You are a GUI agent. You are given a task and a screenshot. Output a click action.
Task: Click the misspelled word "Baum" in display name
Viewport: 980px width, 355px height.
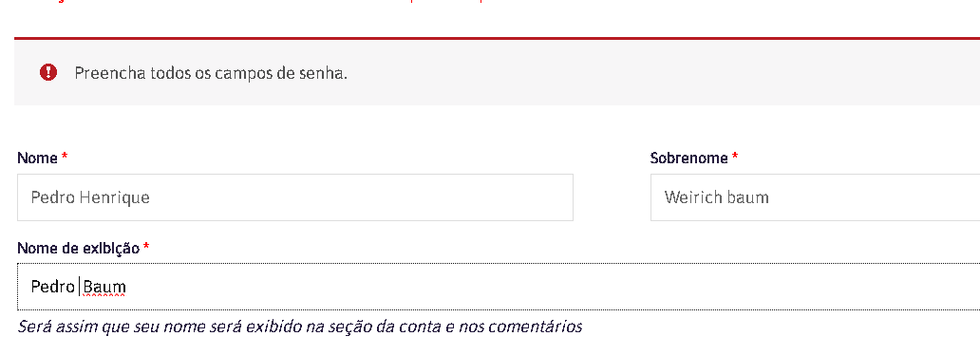[104, 287]
